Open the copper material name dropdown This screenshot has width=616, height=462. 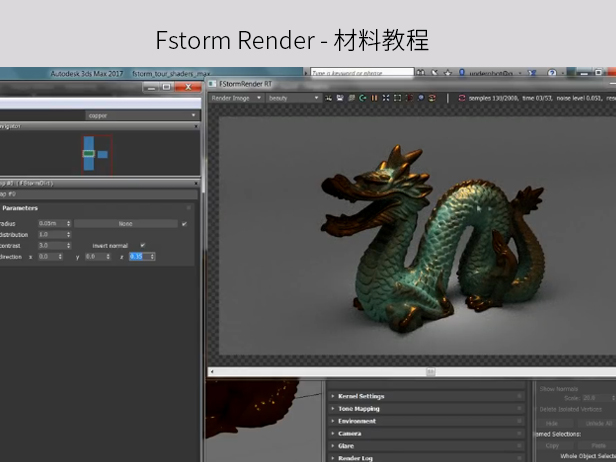[x=142, y=115]
